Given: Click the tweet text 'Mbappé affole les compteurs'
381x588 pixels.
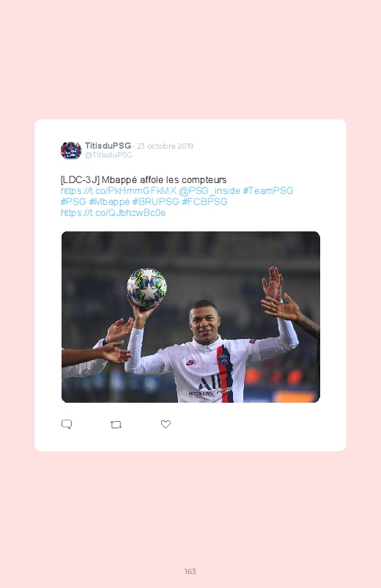Looking at the screenshot, I should (x=164, y=180).
